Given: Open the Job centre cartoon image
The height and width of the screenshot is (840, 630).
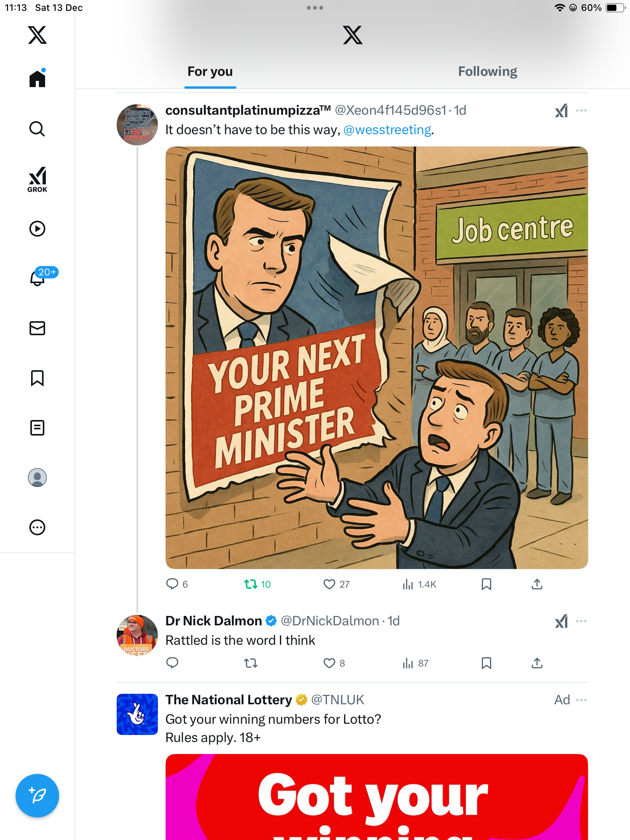Looking at the screenshot, I should point(376,358).
